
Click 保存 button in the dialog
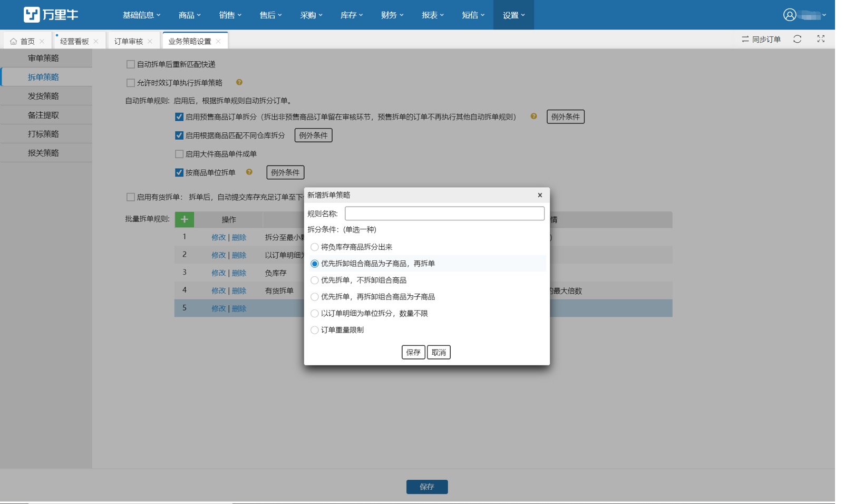tap(413, 352)
